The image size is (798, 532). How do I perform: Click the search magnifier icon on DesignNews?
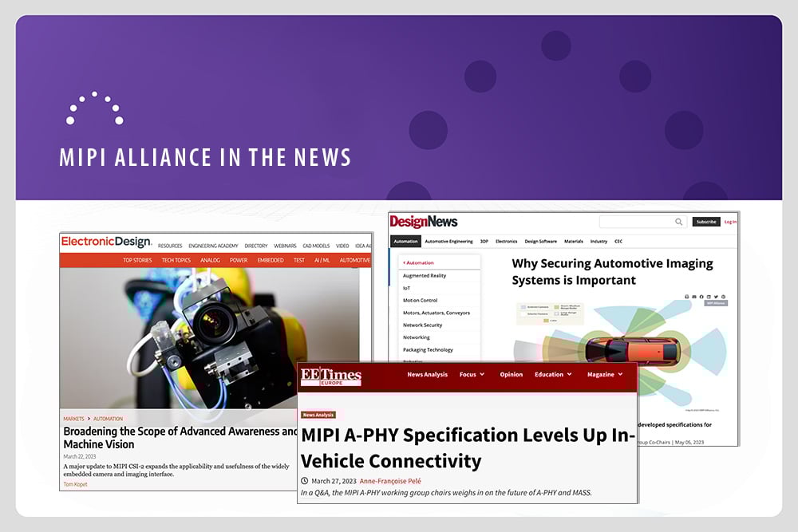coord(678,222)
